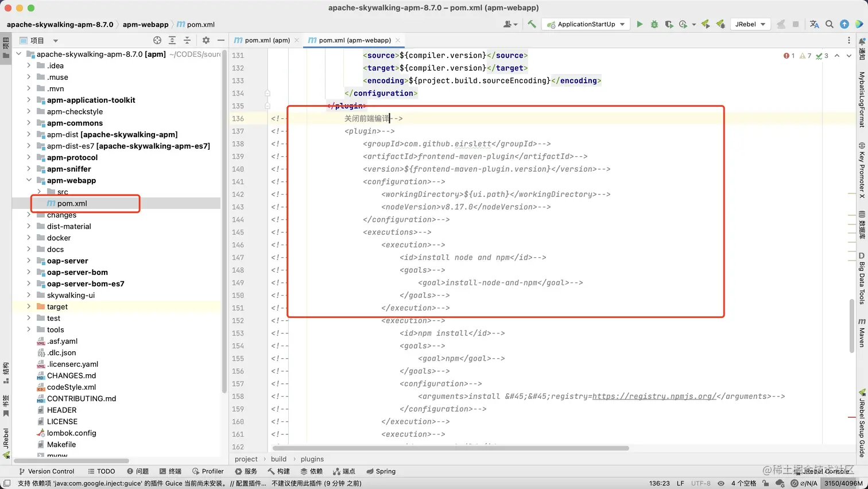
Task: Collapse the root apache-skywalking-apm-8.7.0 node
Action: click(18, 54)
